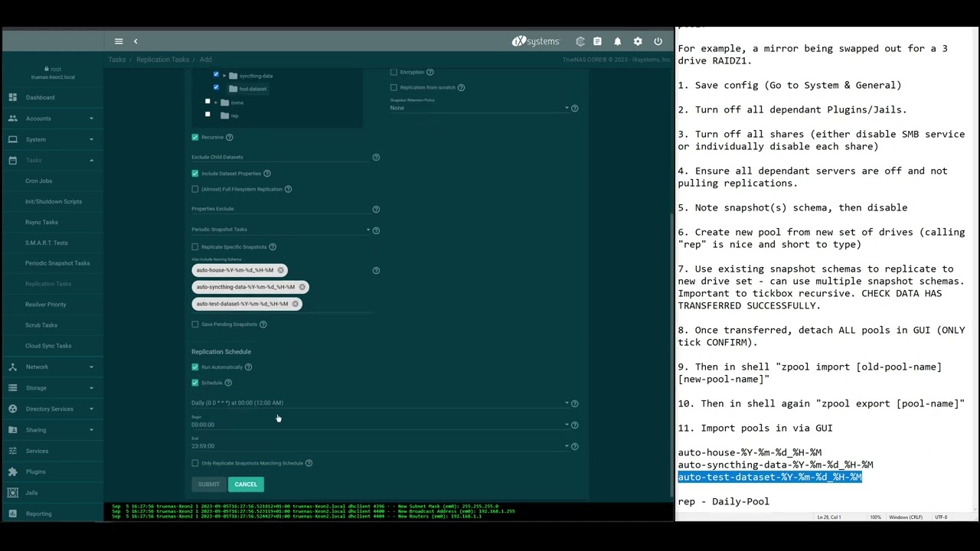Viewport: 980px width, 551px height.
Task: Enable Only Replicate Snapshots Matching Schedule
Action: (x=195, y=463)
